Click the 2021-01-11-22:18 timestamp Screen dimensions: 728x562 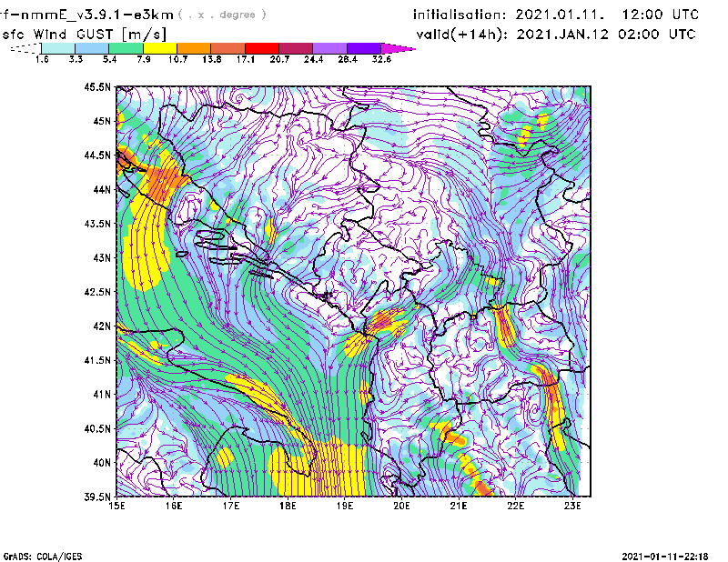click(x=664, y=555)
